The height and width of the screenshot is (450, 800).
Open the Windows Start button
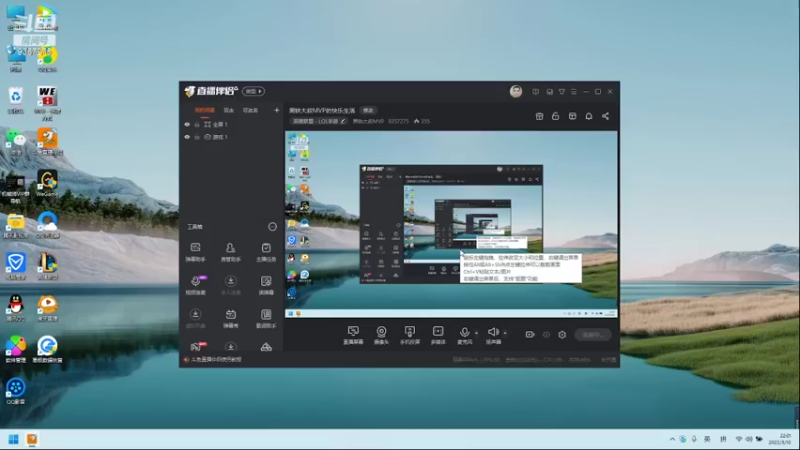pos(14,439)
